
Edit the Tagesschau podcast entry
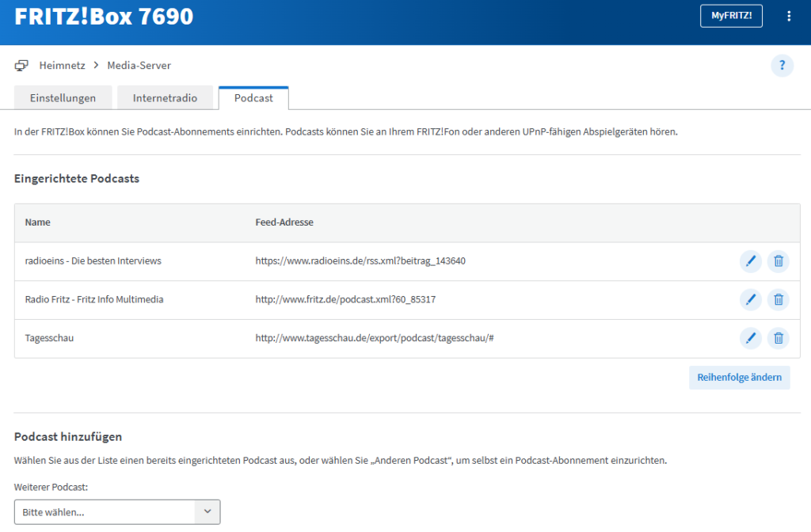tap(750, 339)
